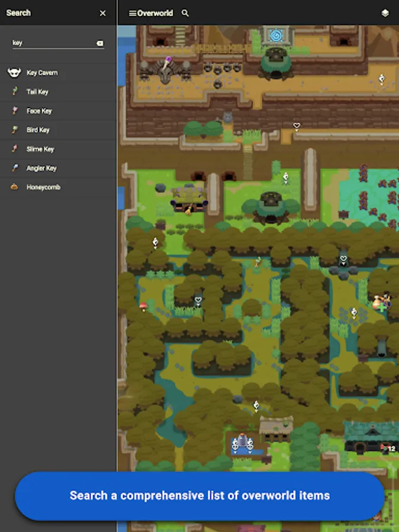Click the blue warp portal on map
Viewport: 399px width, 532px height.
[x=276, y=35]
